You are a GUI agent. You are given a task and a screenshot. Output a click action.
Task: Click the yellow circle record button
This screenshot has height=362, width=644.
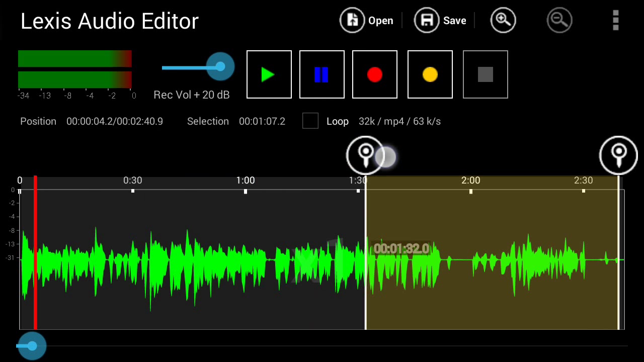(x=430, y=74)
